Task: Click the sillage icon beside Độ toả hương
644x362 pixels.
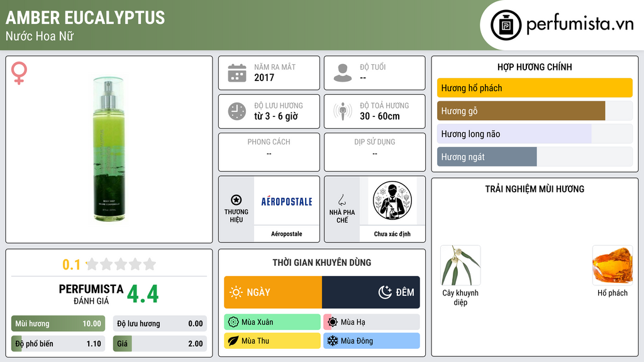Action: pos(343,111)
